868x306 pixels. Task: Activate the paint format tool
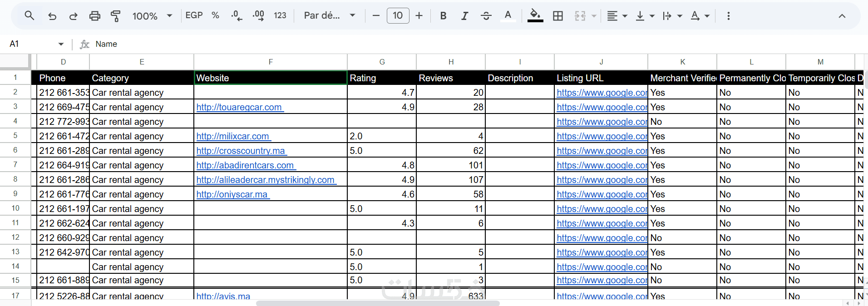(x=116, y=16)
